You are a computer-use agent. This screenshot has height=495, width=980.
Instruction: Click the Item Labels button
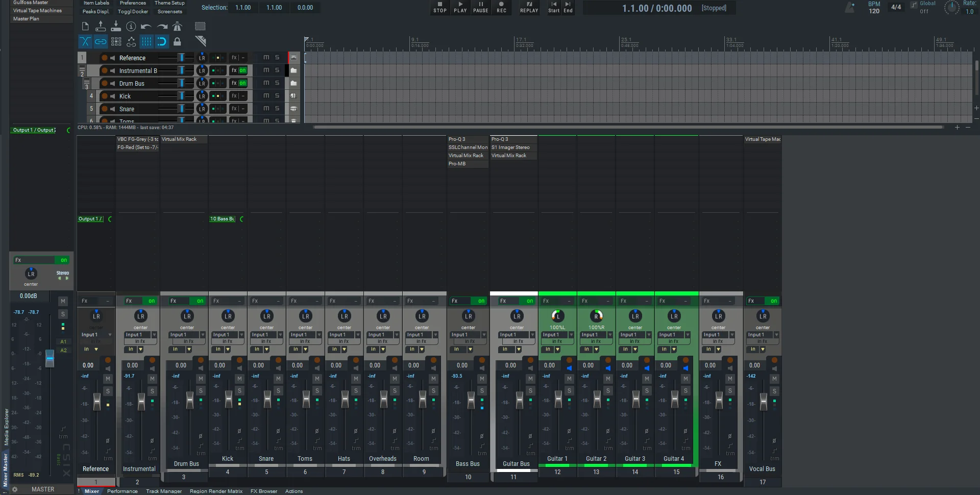pos(96,3)
